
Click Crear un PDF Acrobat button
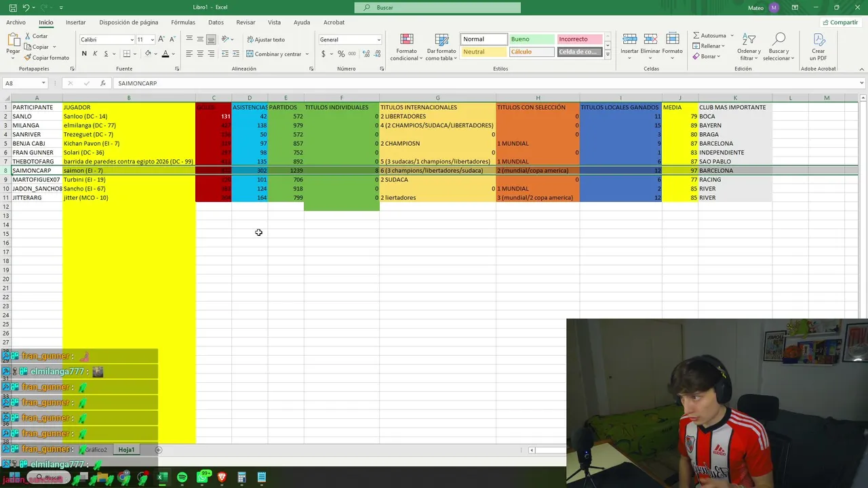tap(818, 46)
